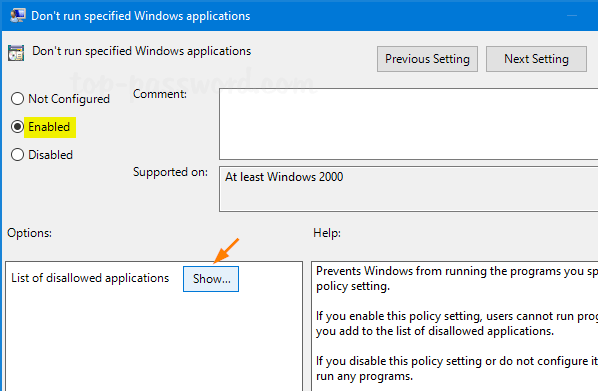Click the Options: section label
This screenshot has width=598, height=391.
(x=29, y=233)
